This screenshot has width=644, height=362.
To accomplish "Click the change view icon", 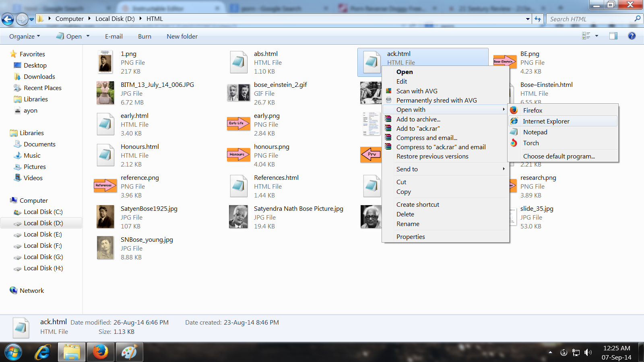I will [586, 36].
